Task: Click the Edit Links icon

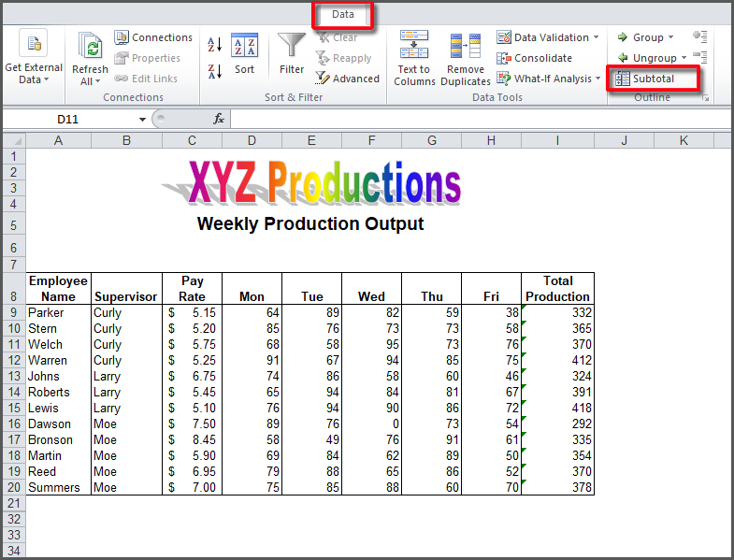Action: tap(122, 79)
